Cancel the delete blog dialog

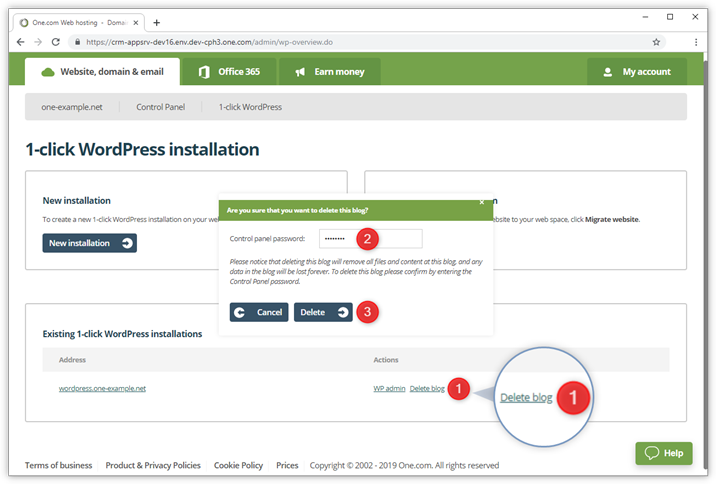pyautogui.click(x=259, y=312)
